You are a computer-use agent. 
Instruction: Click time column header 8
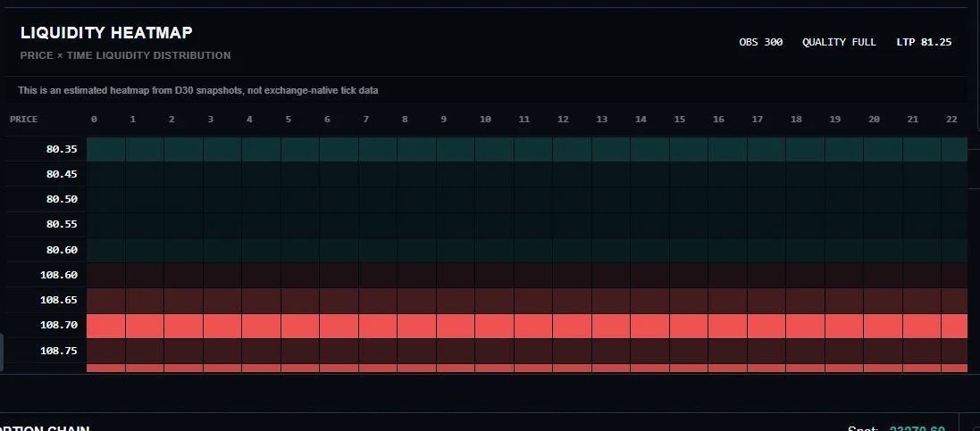405,120
